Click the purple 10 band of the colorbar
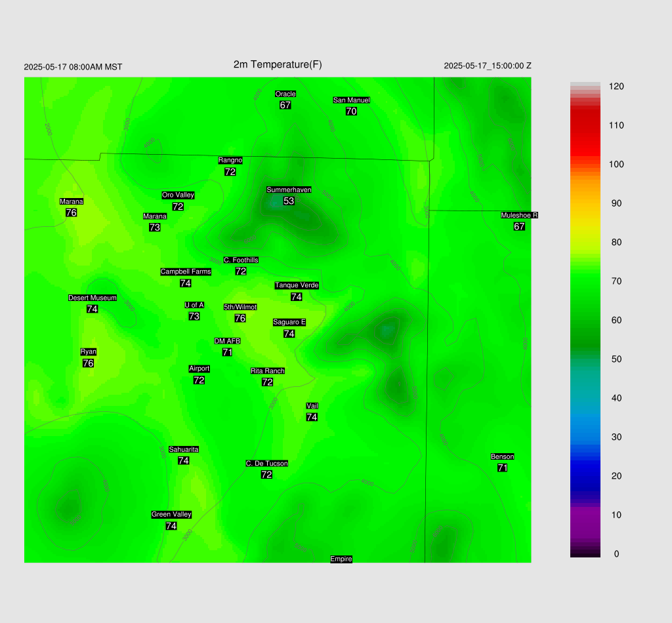The image size is (672, 623). pyautogui.click(x=585, y=515)
